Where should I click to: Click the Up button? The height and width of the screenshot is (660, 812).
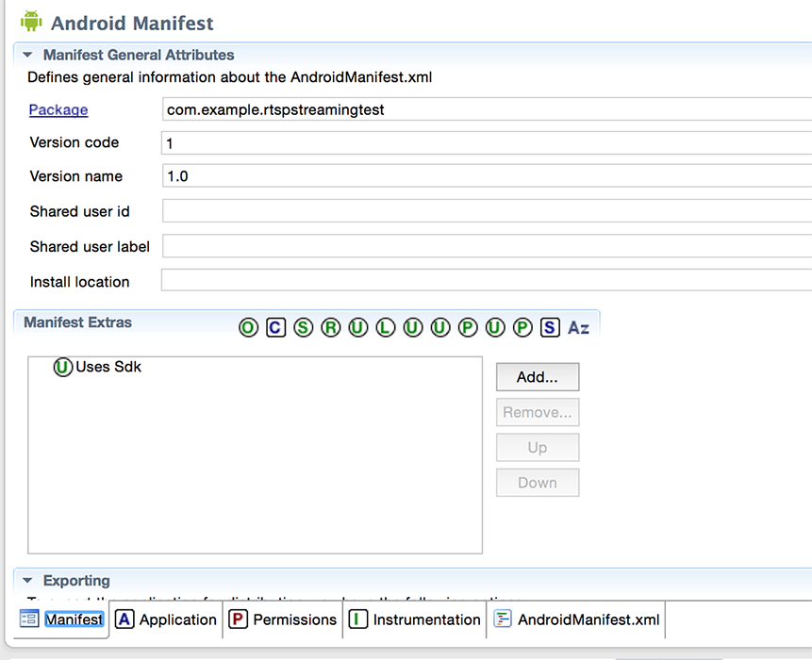tap(537, 447)
